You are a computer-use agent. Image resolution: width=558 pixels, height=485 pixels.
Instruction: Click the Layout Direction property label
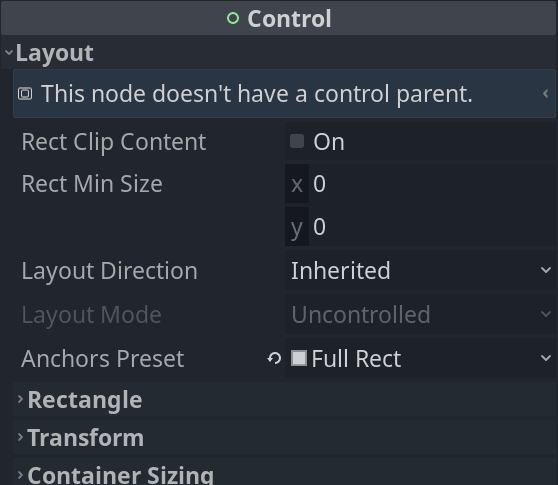[x=109, y=272]
